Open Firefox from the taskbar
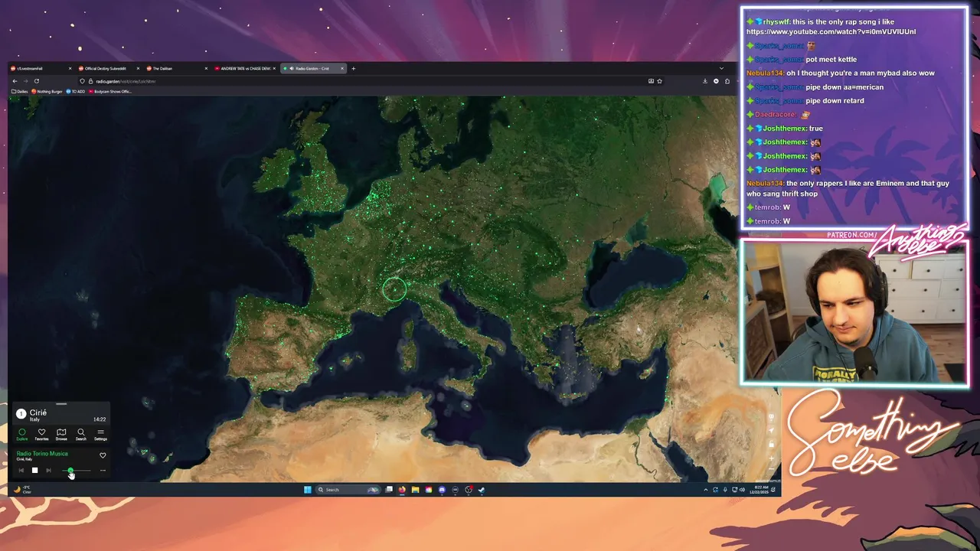The width and height of the screenshot is (980, 551). [402, 490]
